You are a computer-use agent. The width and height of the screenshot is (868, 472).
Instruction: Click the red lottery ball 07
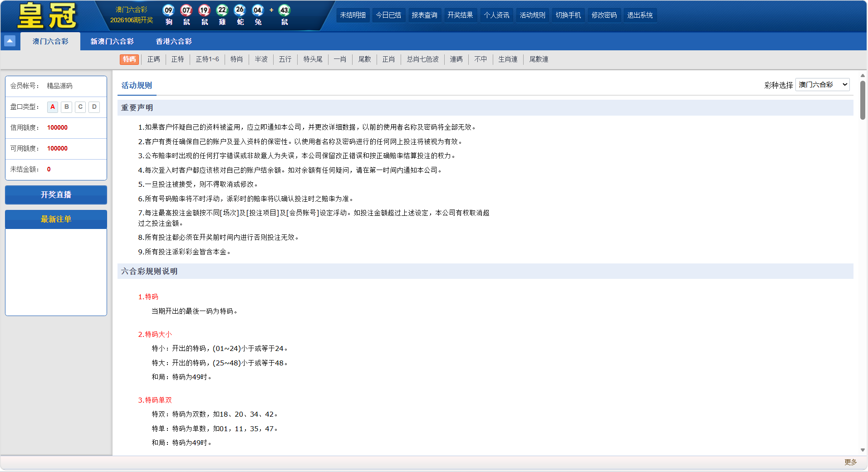click(186, 10)
